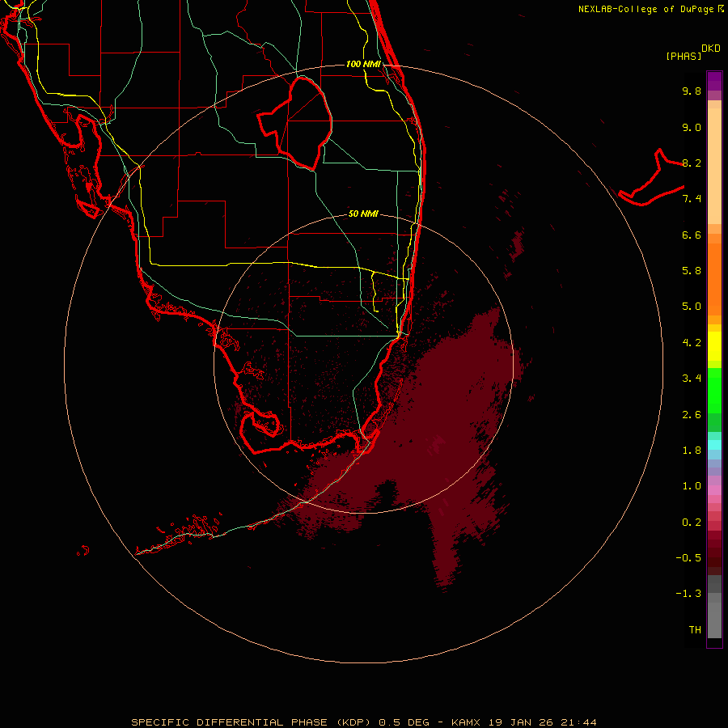The width and height of the screenshot is (728, 728).
Task: Pick the large peach color bar segment
Action: [714, 166]
